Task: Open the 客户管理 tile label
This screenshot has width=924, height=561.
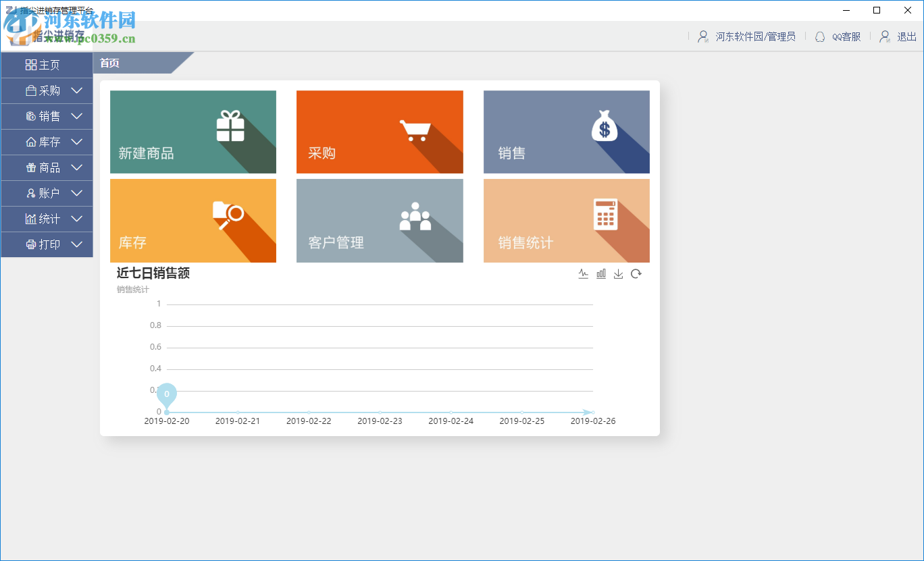Action: coord(336,242)
